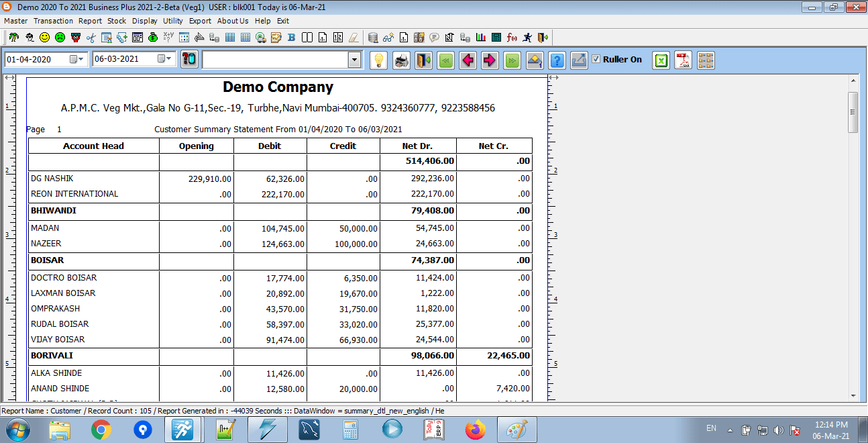Click the yellow light bulb icon

(379, 60)
